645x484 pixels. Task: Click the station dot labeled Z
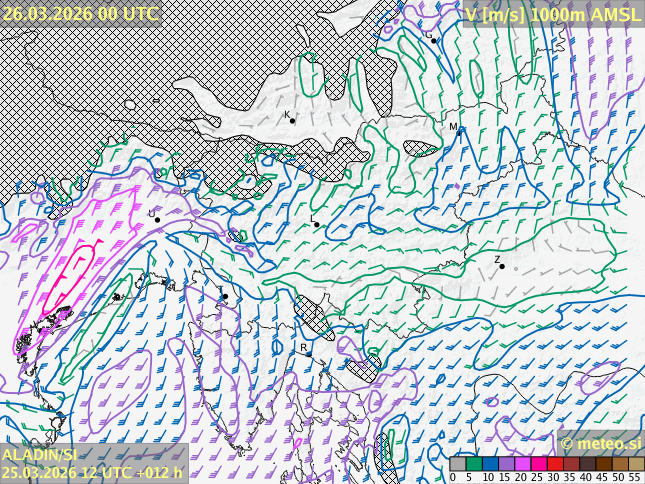click(x=502, y=267)
